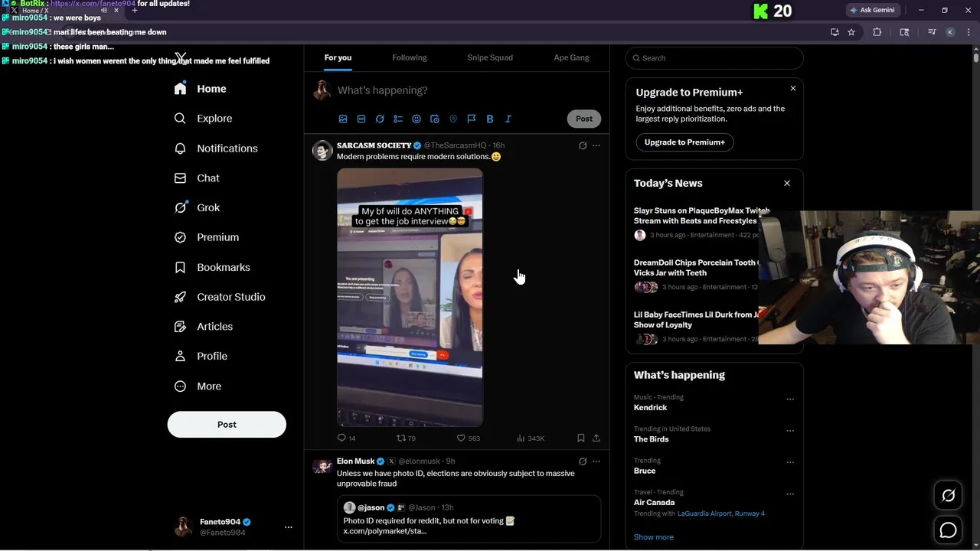Click Grok icon on Elon Musk post
This screenshot has height=551, width=980.
click(583, 461)
